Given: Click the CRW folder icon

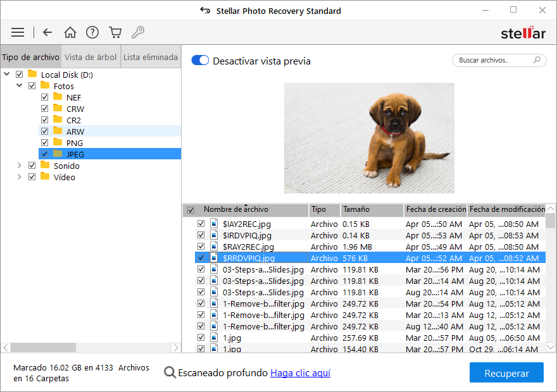Looking at the screenshot, I should click(58, 108).
